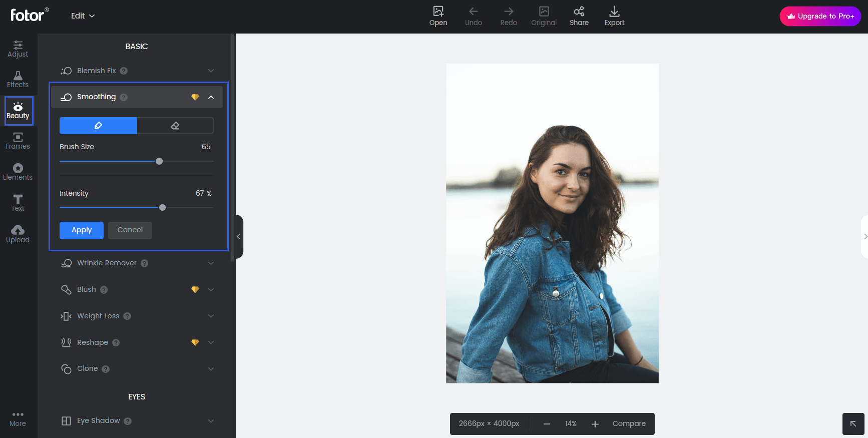The image size is (868, 438).
Task: Open the Frames sidebar panel
Action: pyautogui.click(x=18, y=141)
